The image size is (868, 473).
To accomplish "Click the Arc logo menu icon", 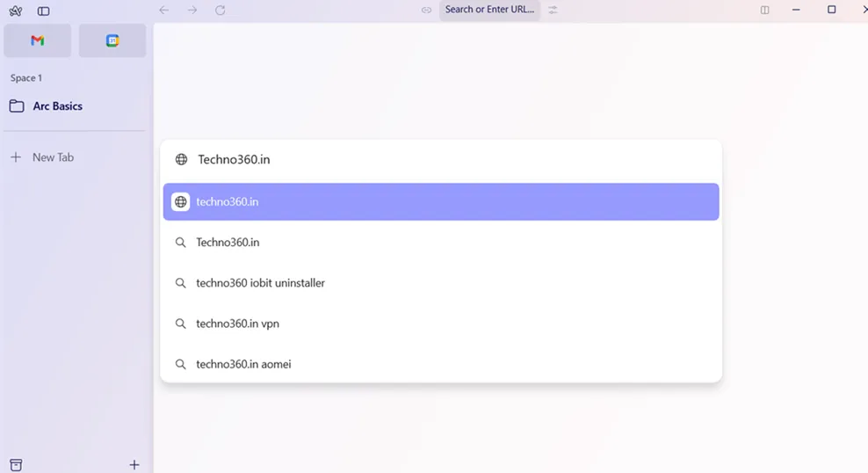I will click(16, 11).
